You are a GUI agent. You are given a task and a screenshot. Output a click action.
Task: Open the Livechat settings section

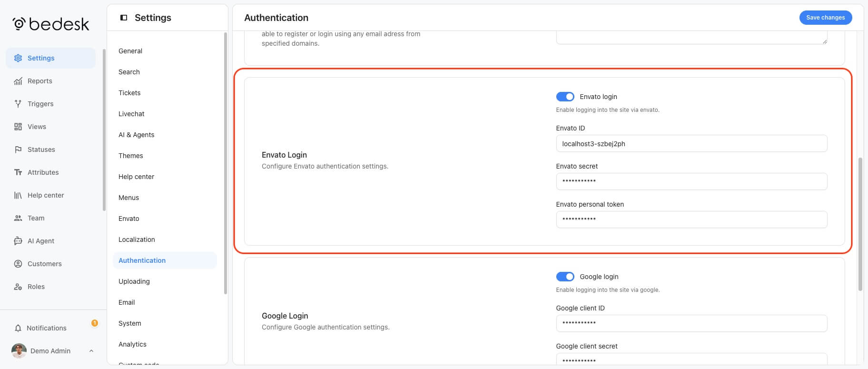point(165,114)
